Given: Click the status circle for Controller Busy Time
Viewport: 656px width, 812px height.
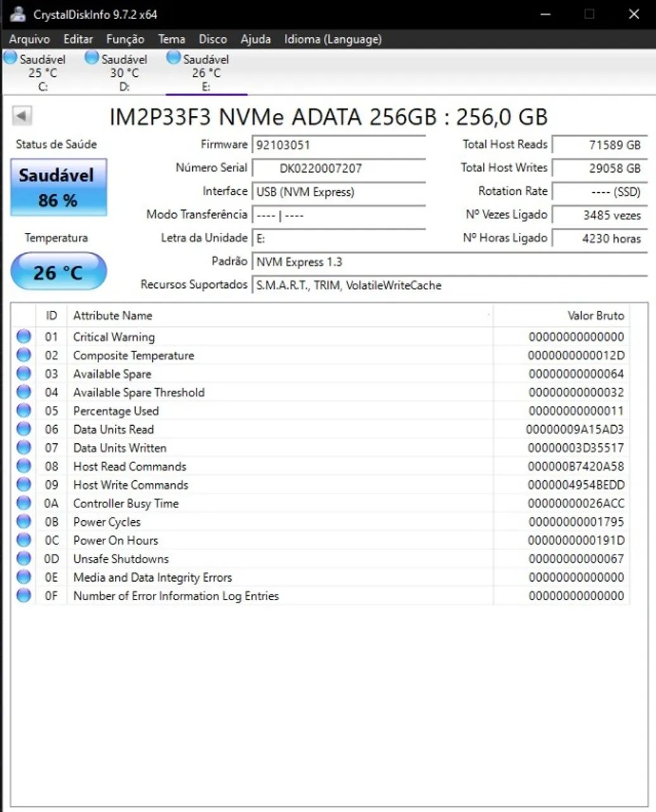Looking at the screenshot, I should pyautogui.click(x=24, y=502).
